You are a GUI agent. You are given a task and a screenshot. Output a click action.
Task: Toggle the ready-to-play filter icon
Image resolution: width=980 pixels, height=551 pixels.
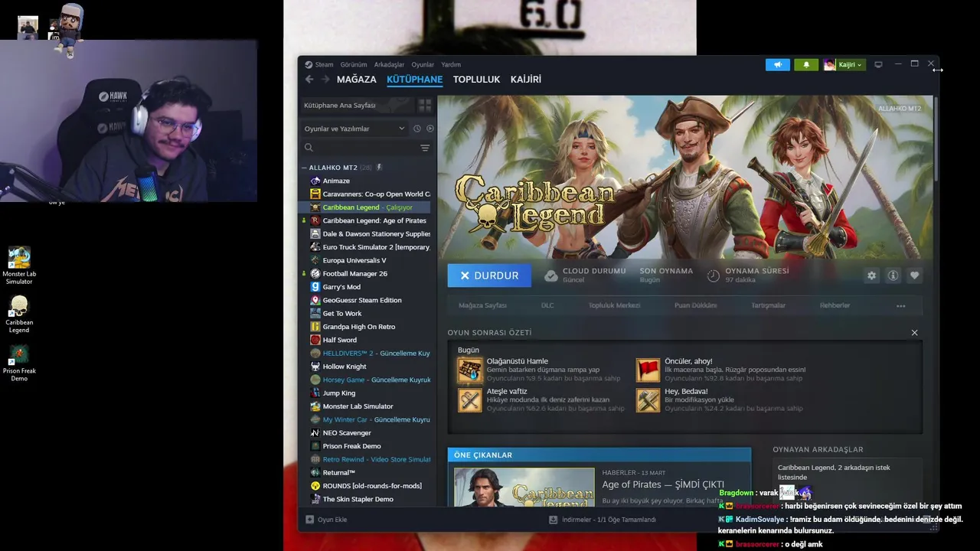(430, 129)
